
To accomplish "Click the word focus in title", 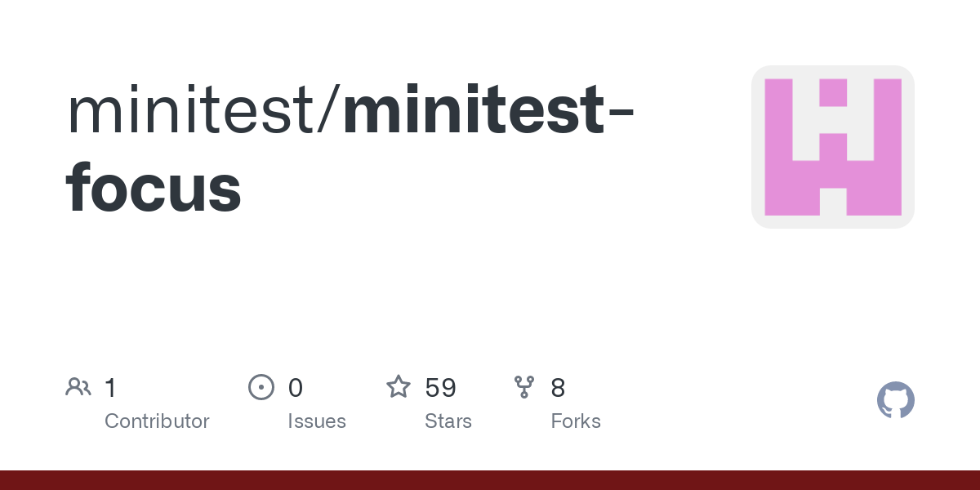I will 154,187.
